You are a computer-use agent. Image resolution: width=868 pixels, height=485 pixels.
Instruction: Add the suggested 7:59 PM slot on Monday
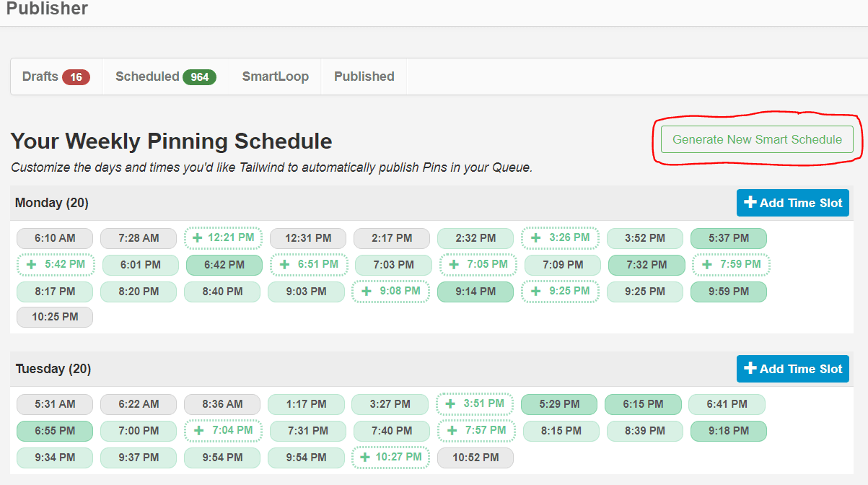[x=732, y=265]
